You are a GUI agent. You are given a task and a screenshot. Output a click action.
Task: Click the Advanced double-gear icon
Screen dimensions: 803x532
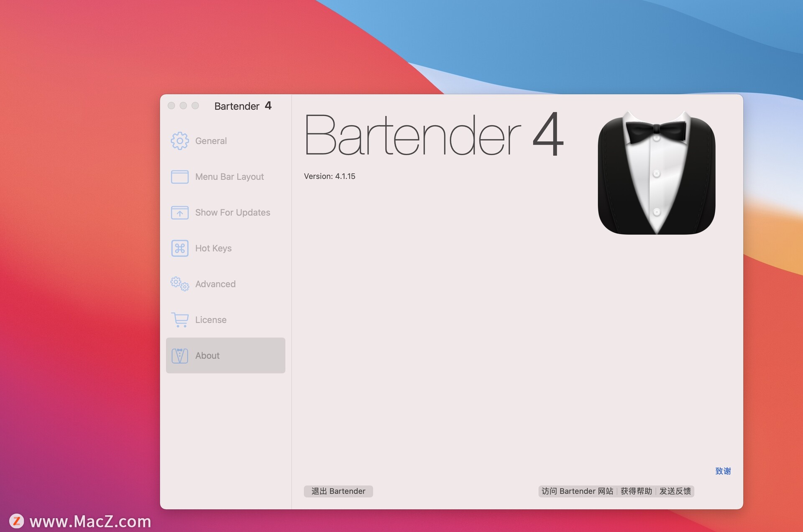[179, 284]
